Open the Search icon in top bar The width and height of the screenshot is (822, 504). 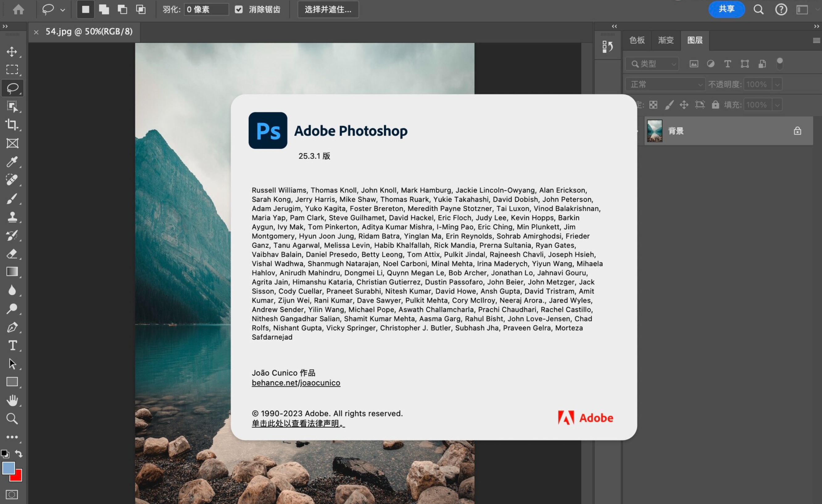758,9
